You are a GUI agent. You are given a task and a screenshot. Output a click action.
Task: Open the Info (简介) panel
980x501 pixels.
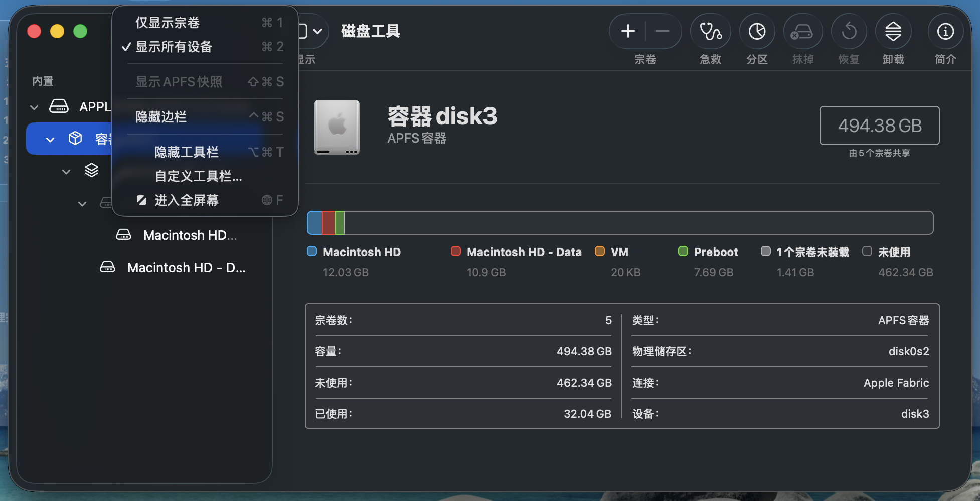click(x=945, y=32)
